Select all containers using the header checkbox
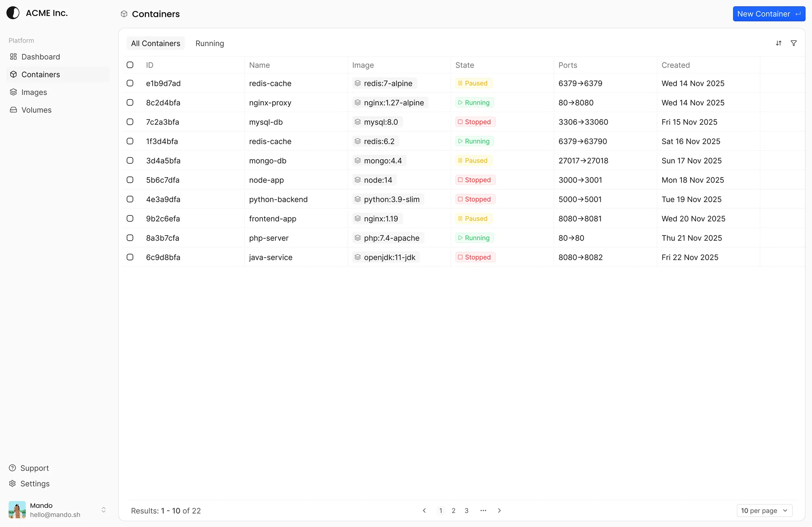Image resolution: width=812 pixels, height=527 pixels. tap(130, 65)
